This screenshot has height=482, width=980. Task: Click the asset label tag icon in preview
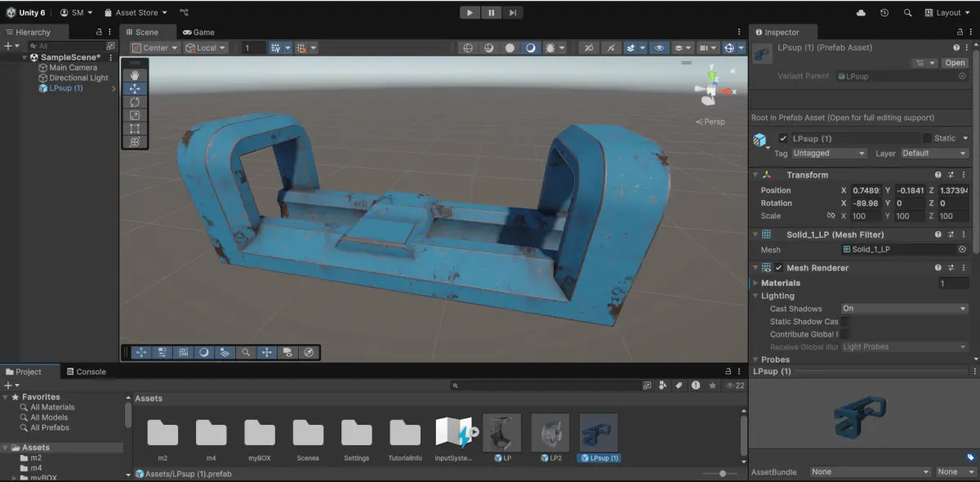[970, 457]
